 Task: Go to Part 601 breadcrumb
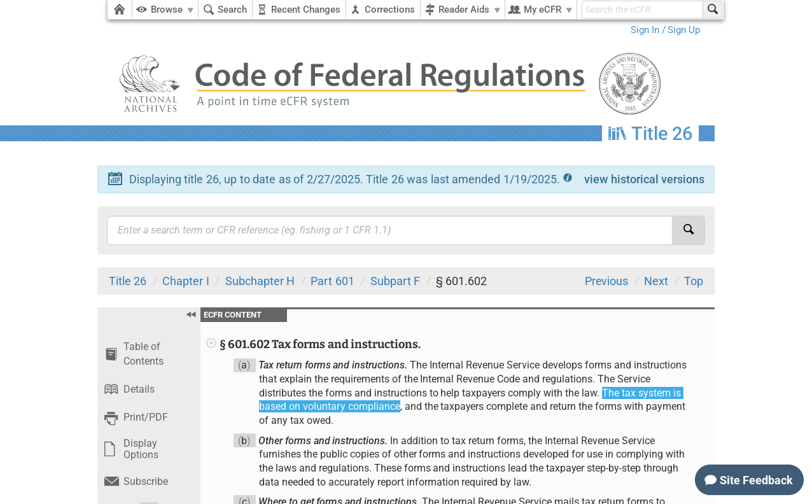[x=332, y=281]
